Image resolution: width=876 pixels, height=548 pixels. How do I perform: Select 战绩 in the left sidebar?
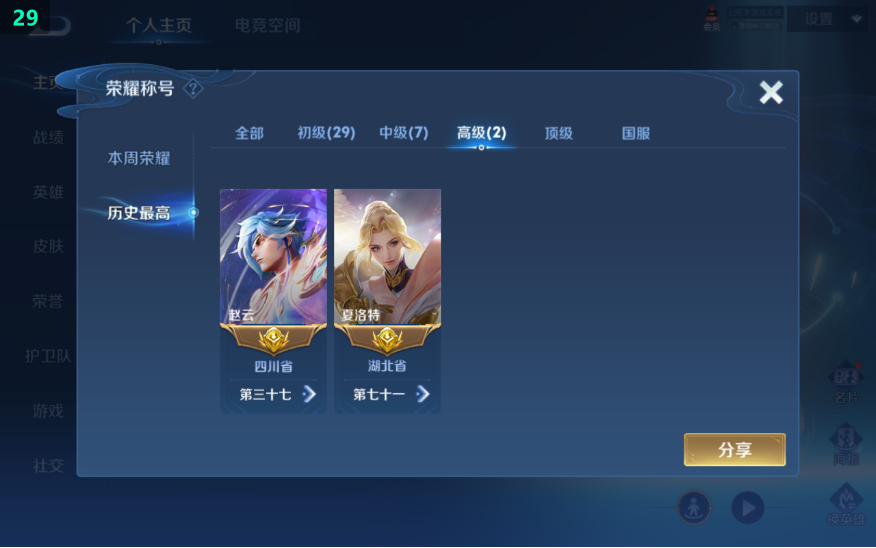pos(48,137)
